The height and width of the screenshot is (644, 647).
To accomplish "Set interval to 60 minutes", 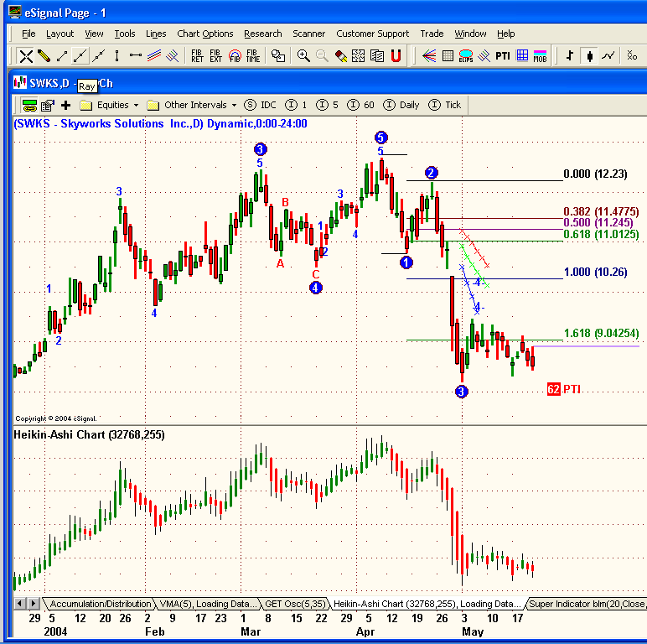I will coord(361,105).
